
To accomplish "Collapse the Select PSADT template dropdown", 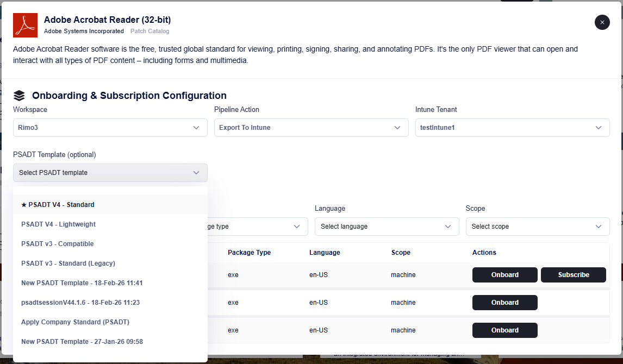I will tap(110, 173).
